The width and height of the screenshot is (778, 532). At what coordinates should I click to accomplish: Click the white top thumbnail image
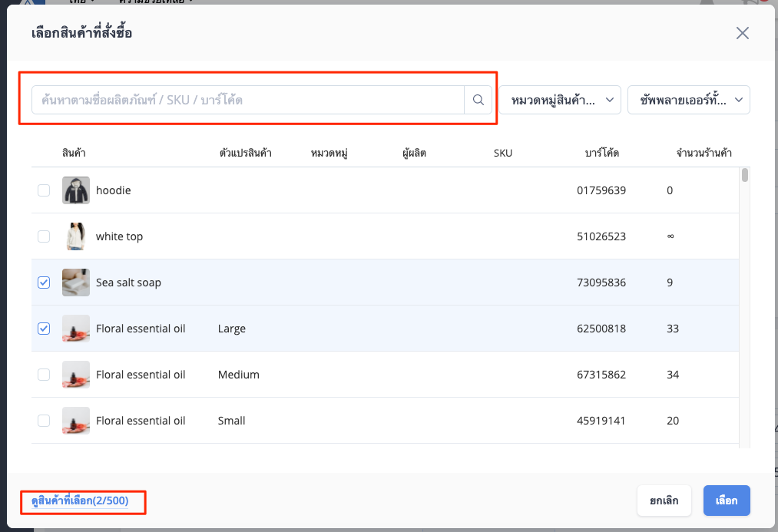click(76, 236)
